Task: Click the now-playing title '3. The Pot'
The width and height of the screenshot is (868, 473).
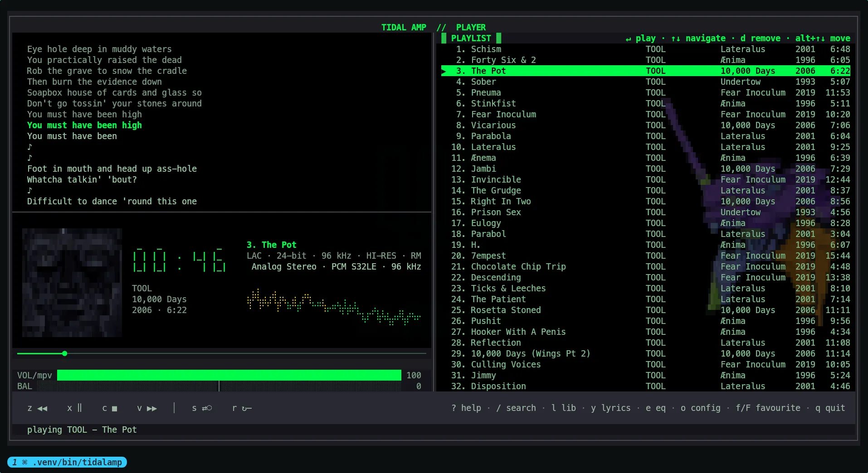Action: [271, 245]
